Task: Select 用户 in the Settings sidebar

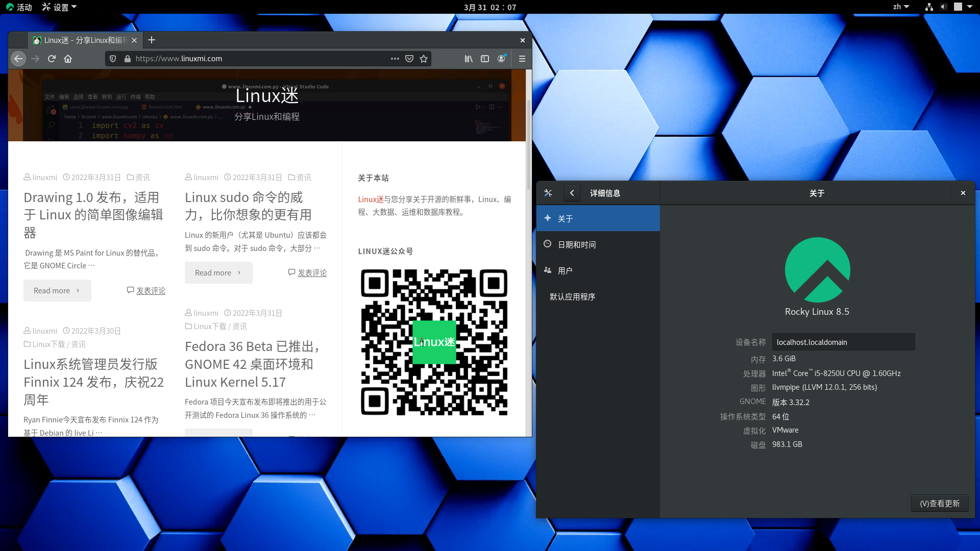Action: coord(598,270)
